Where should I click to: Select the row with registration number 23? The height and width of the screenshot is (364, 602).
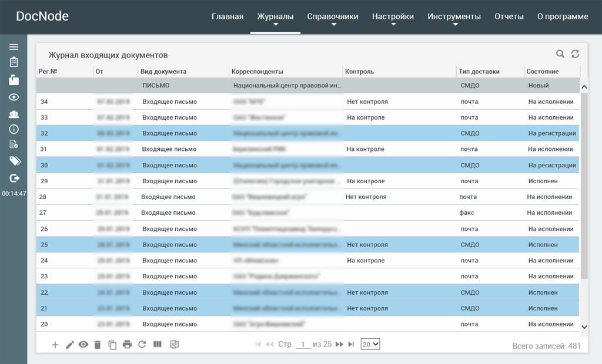[308, 276]
